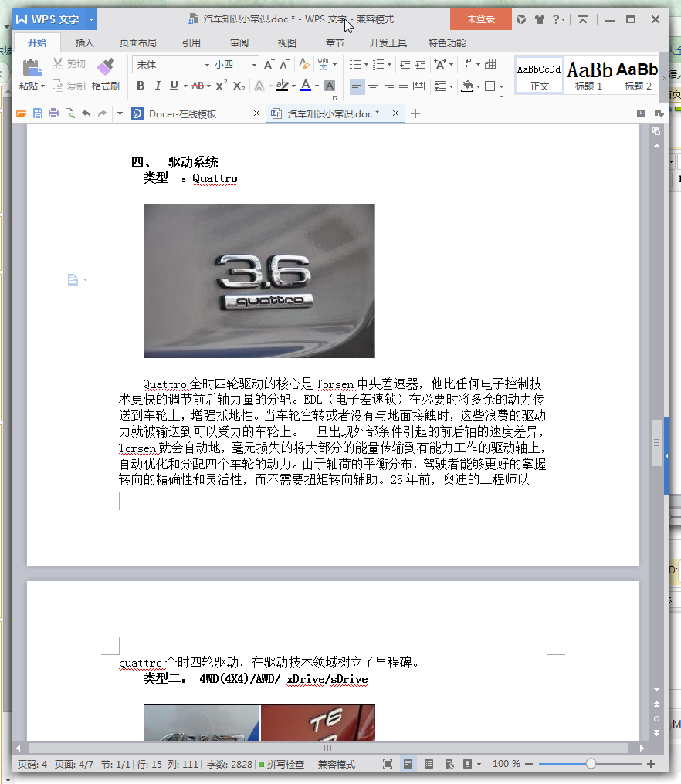The image size is (681, 784).
Task: Click the zoom slider handle
Action: pos(591,763)
